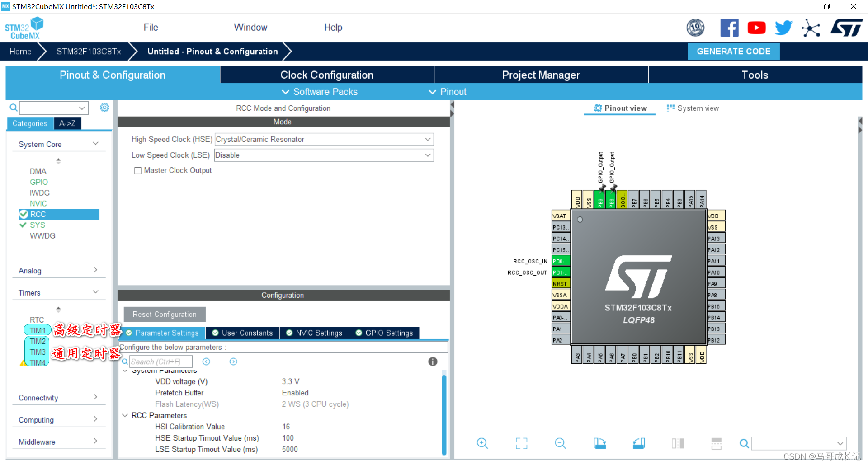868x465 pixels.
Task: Toggle split rows layout icon in pinout toolbar
Action: coord(717,443)
